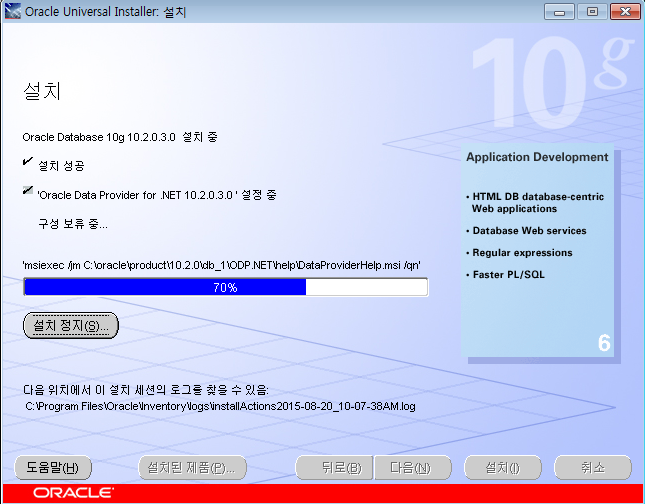The image size is (645, 504).
Task: Click the 'Database Web services' bullet
Action: pyautogui.click(x=526, y=231)
